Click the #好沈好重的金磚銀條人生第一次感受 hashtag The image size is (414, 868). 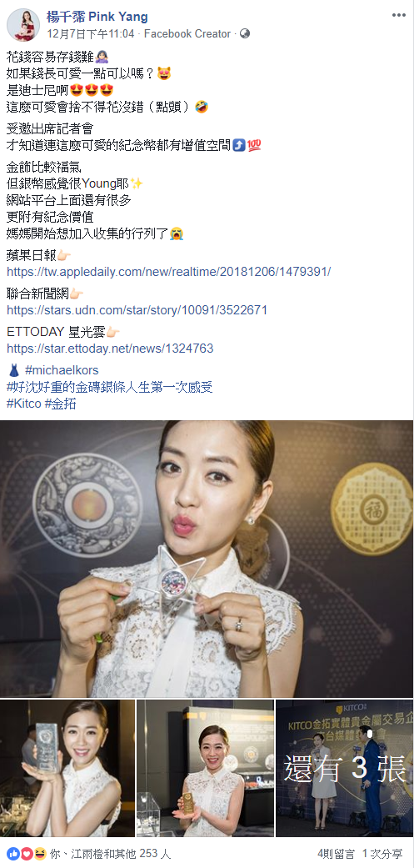pos(109,387)
